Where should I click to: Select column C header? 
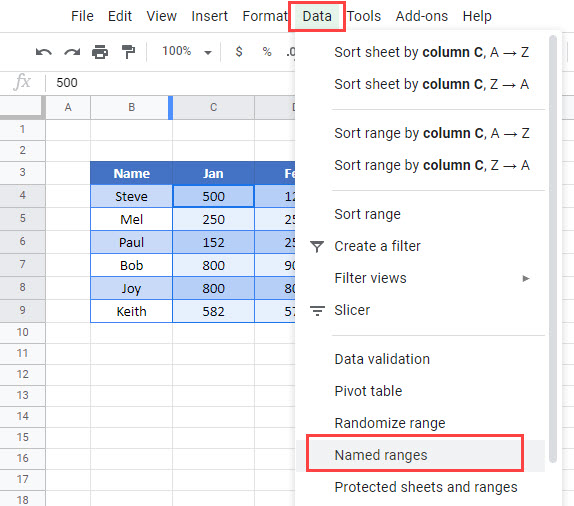tap(213, 107)
